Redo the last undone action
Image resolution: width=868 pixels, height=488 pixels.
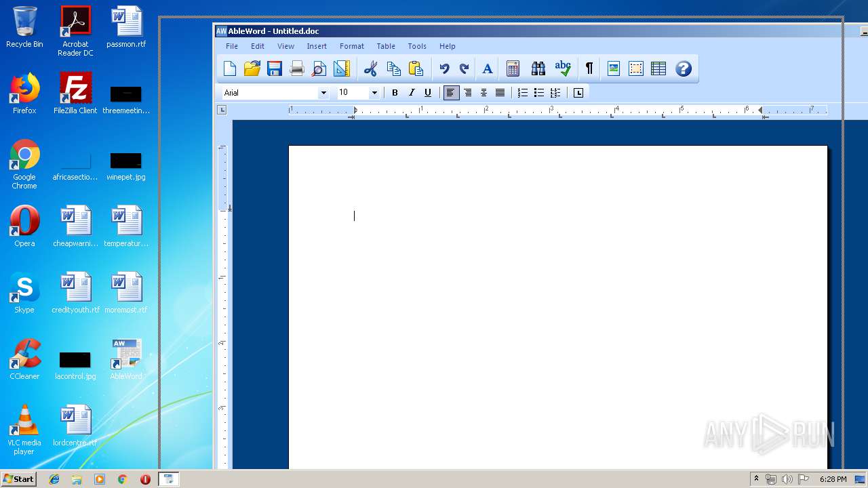tap(465, 68)
